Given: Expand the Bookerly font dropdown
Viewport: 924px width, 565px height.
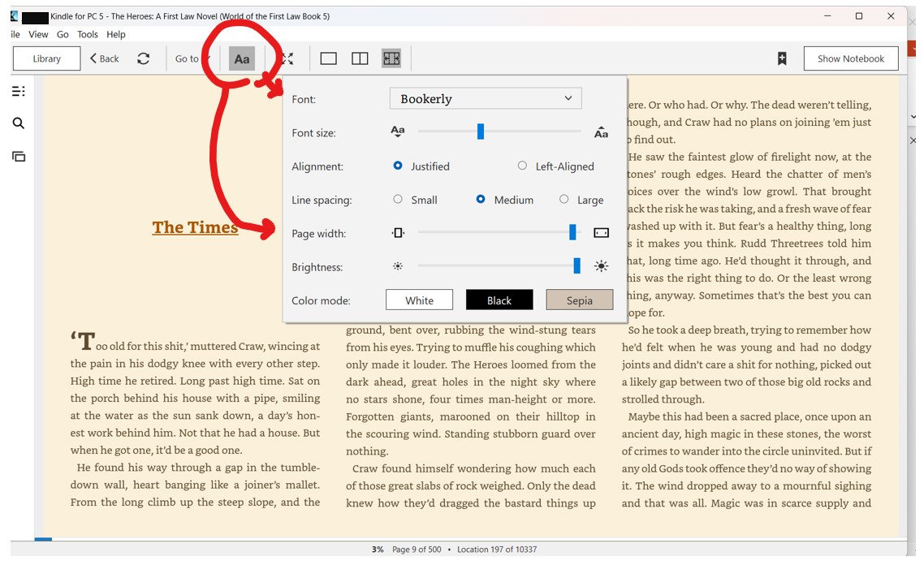Looking at the screenshot, I should [x=486, y=99].
